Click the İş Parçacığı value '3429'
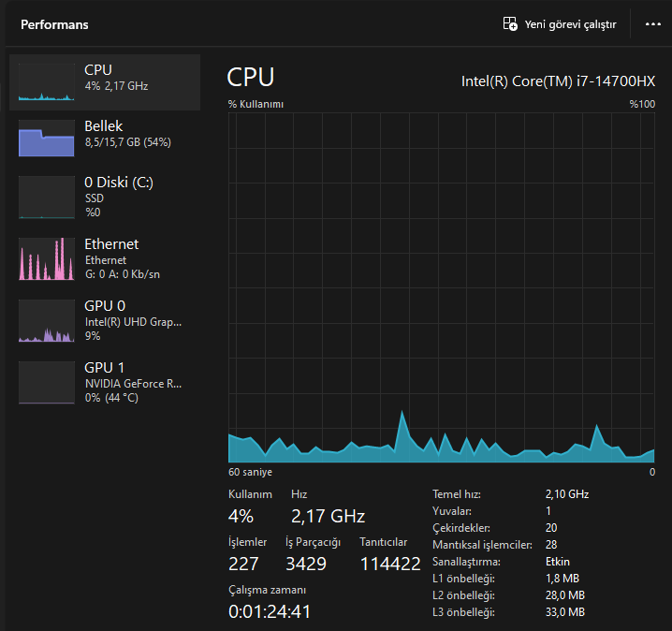The width and height of the screenshot is (672, 631). tap(306, 564)
